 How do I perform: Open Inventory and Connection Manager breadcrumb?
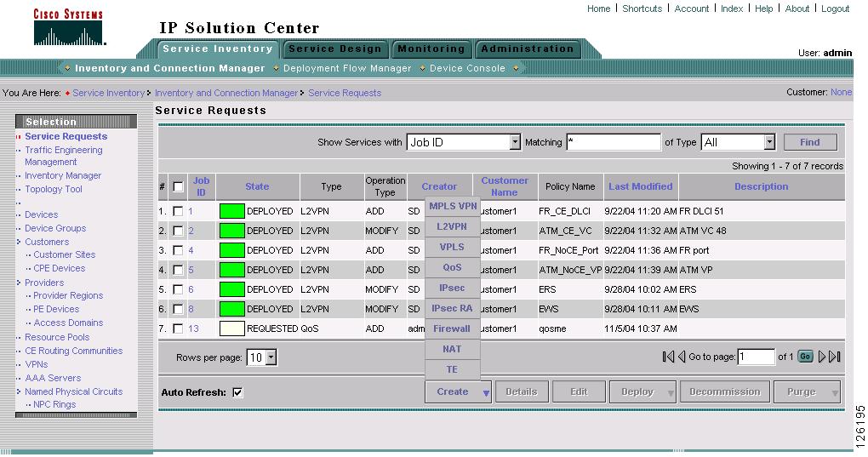[x=226, y=93]
